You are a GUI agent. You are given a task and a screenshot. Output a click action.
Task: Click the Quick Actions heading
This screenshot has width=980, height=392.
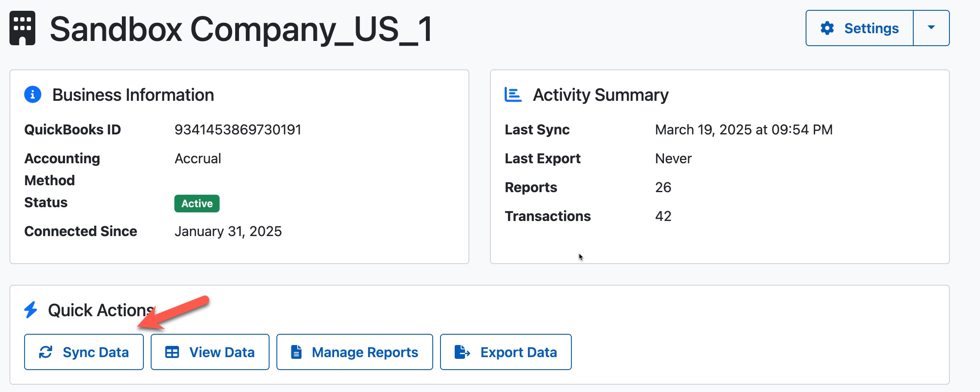101,310
